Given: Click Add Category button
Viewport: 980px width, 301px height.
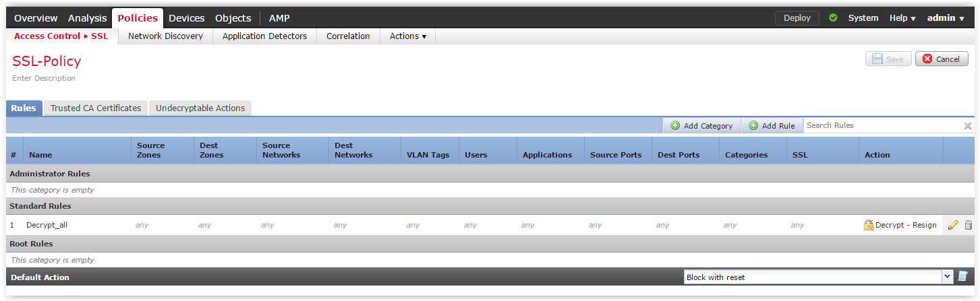Looking at the screenshot, I should pyautogui.click(x=702, y=126).
